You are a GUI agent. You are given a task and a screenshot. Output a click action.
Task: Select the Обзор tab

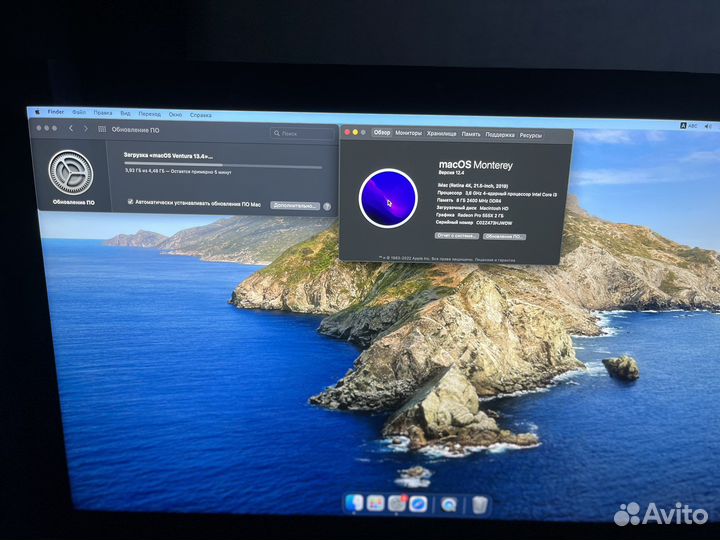click(382, 132)
